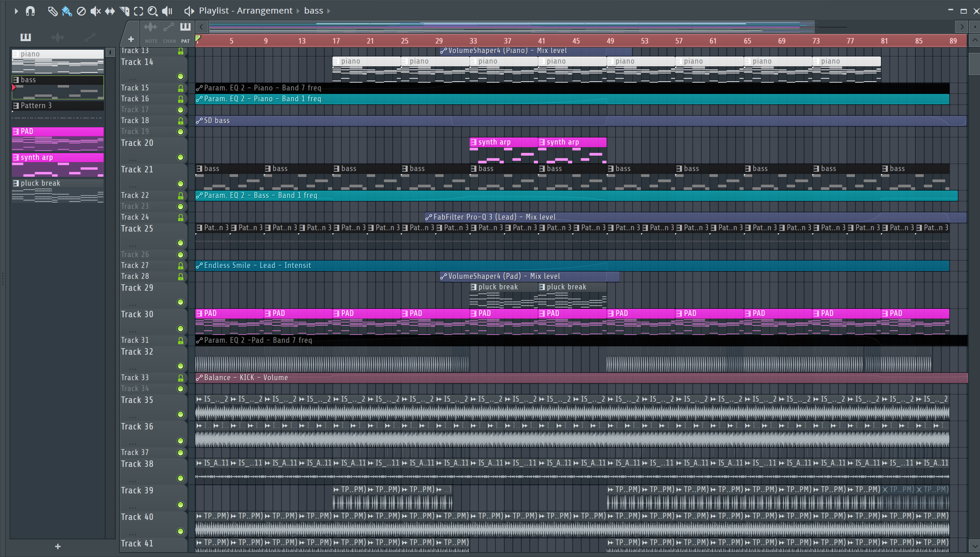Show automation clips in the picker panel
Viewport: 980px width, 557px height.
(90, 37)
